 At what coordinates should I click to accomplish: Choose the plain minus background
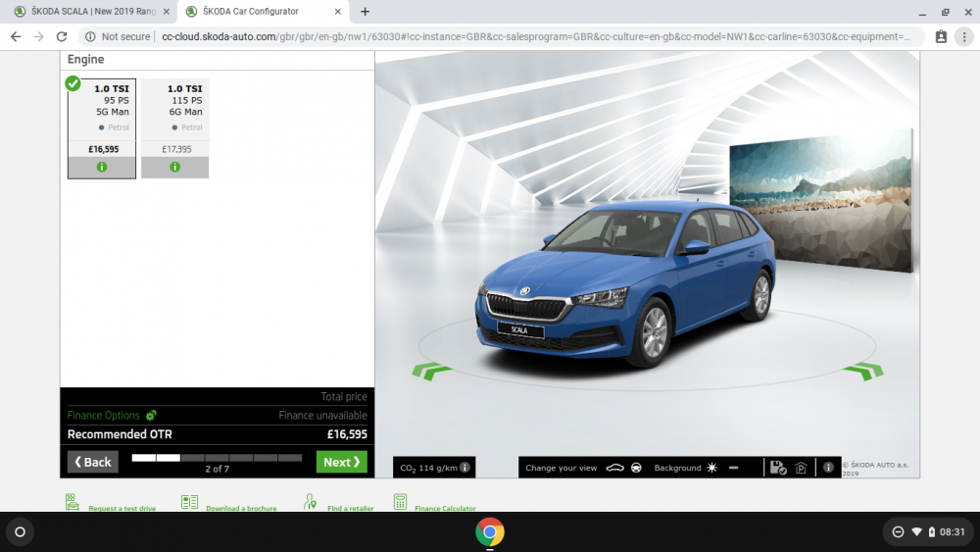(734, 468)
